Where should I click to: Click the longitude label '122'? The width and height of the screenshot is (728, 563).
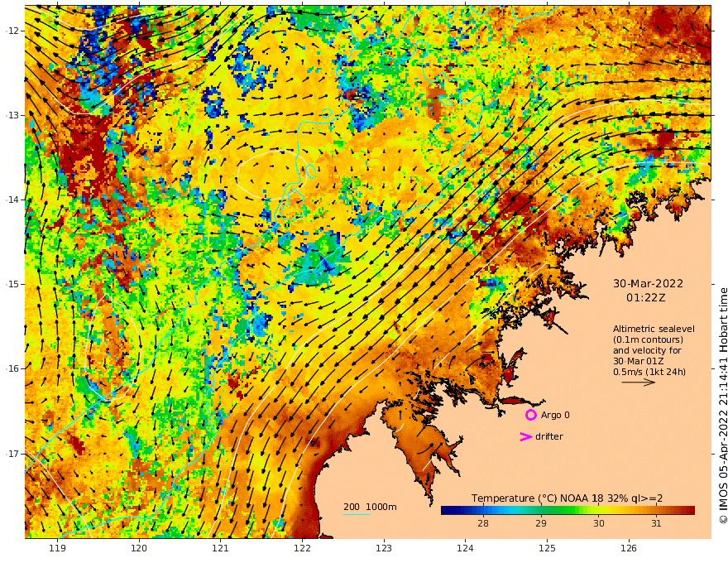click(302, 548)
